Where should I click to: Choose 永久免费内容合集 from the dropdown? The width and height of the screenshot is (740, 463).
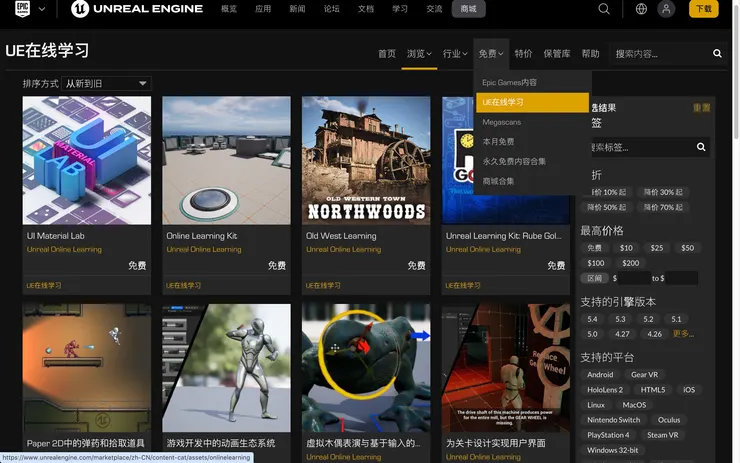pyautogui.click(x=532, y=161)
